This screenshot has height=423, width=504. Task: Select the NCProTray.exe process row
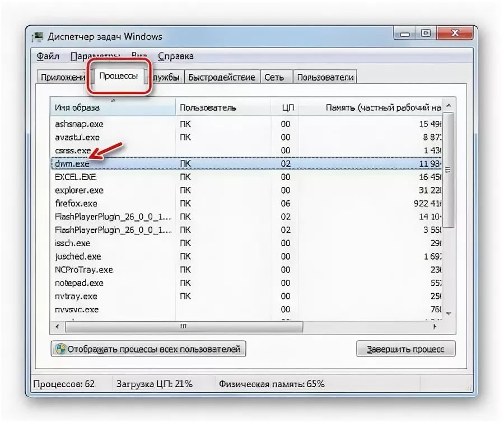[246, 270]
